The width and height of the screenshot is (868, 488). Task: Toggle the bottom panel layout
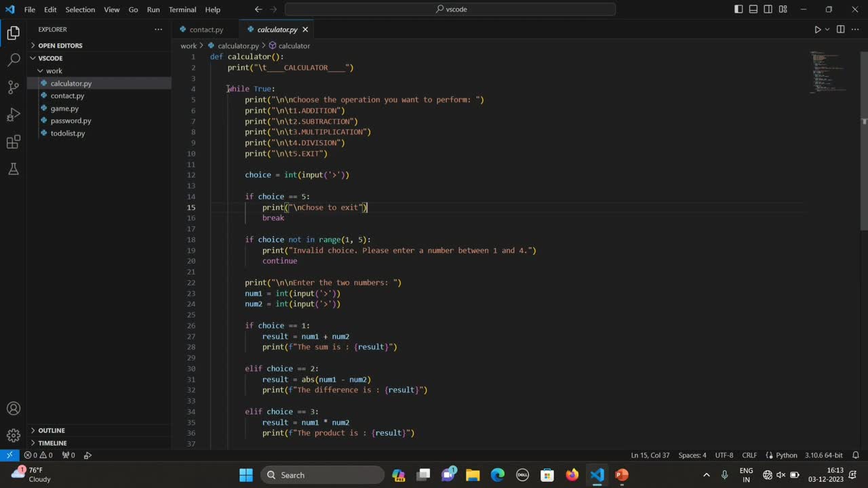(753, 9)
